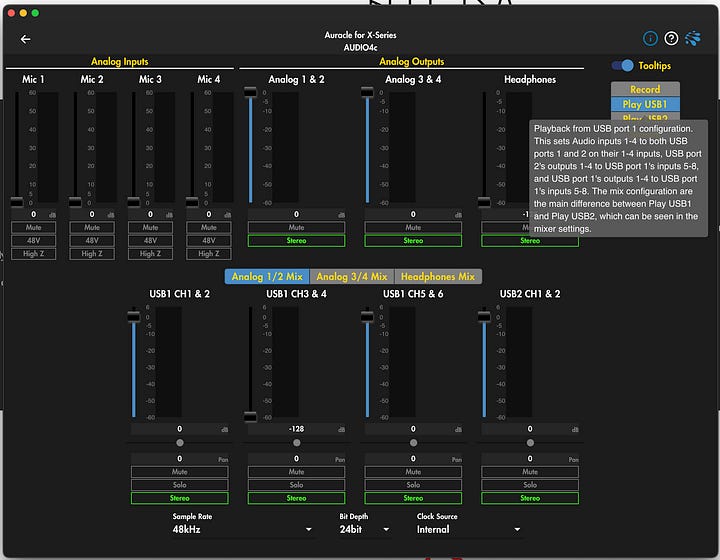
Task: Enable 48V phantom power on Mic 4
Action: click(x=208, y=241)
